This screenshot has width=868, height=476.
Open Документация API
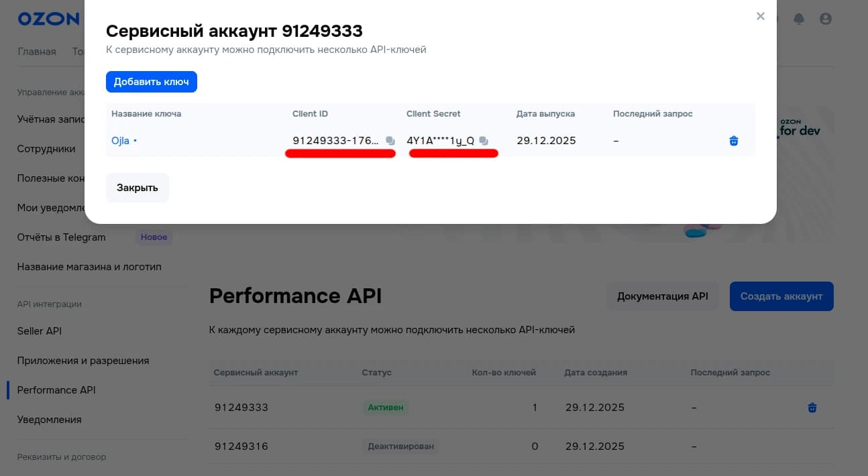tap(662, 296)
